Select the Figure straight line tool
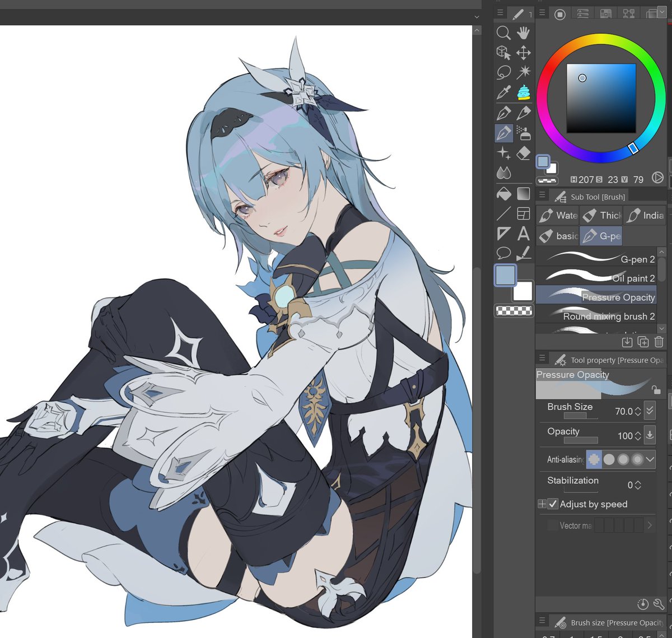This screenshot has height=638, width=672. (503, 213)
